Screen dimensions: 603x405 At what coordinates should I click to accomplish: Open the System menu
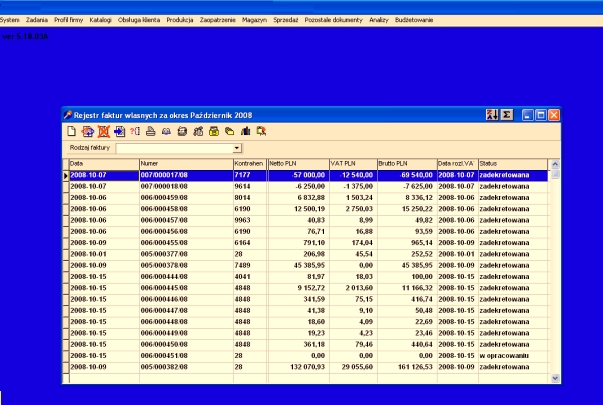click(10, 20)
